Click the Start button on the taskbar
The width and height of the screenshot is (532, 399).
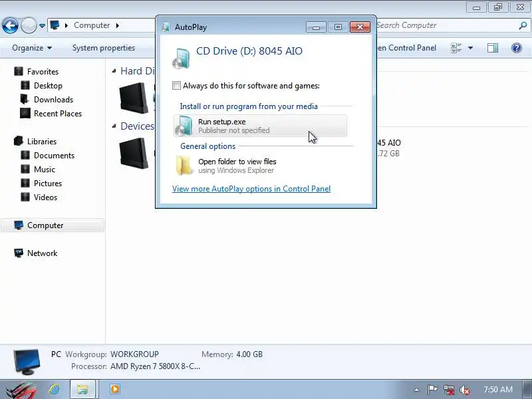pyautogui.click(x=21, y=390)
